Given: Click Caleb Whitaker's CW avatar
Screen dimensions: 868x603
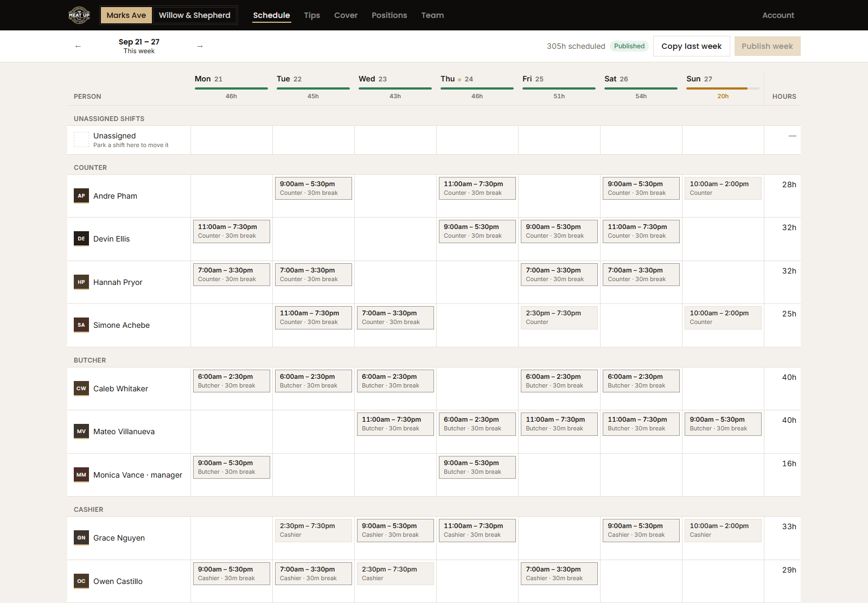Looking at the screenshot, I should [81, 389].
